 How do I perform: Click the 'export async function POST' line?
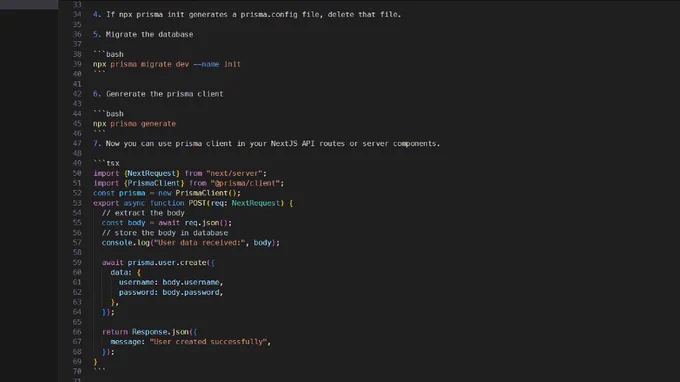(193, 203)
